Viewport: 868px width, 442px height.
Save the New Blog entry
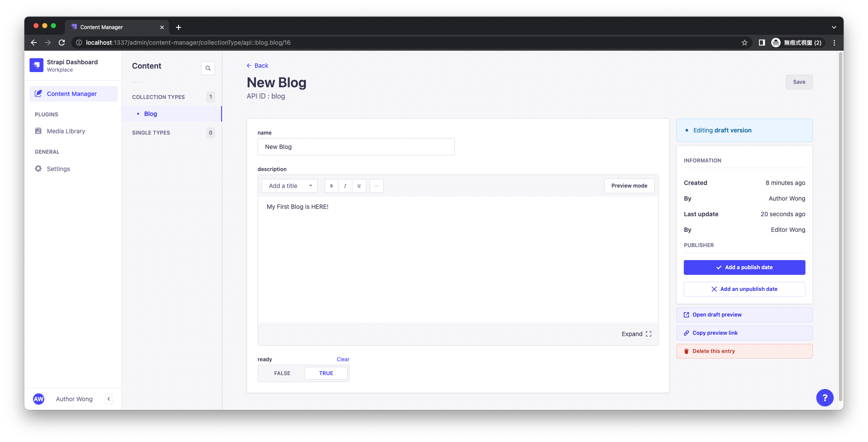[x=799, y=82]
